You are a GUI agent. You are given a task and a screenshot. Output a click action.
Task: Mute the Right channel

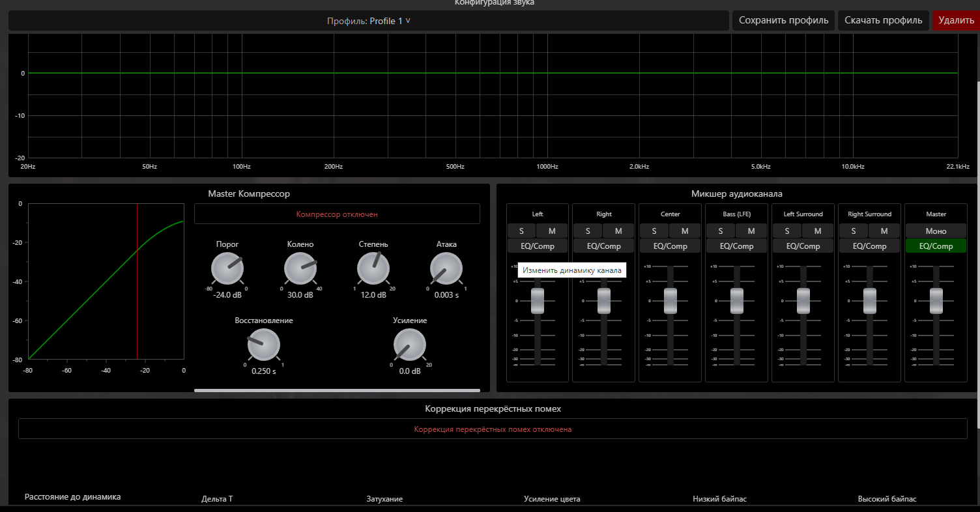pos(618,231)
